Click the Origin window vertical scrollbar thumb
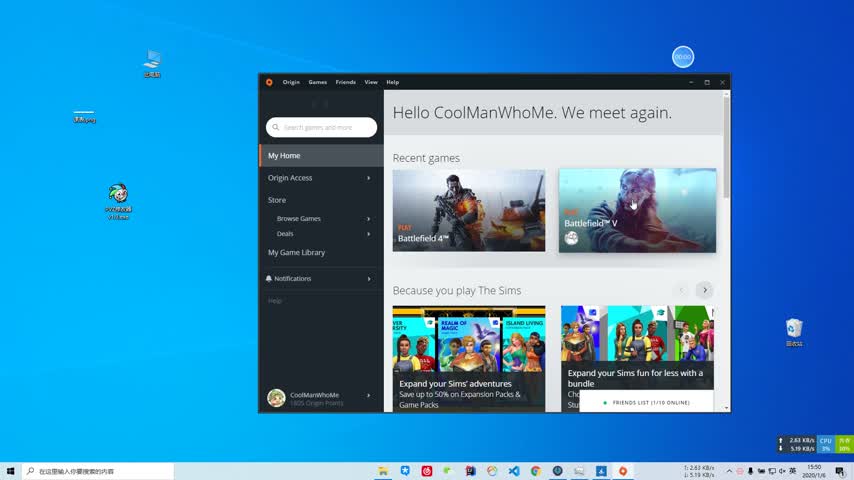This screenshot has height=480, width=854. click(x=726, y=147)
